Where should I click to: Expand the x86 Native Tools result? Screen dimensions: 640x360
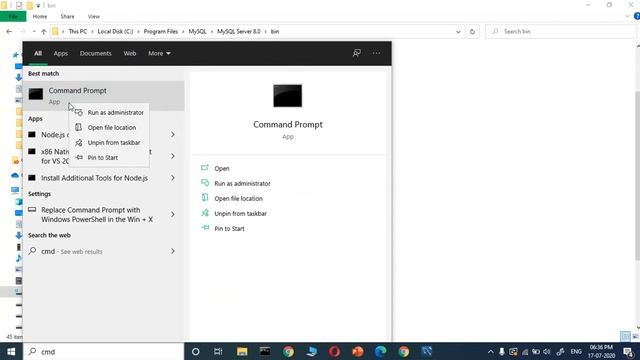(x=173, y=156)
